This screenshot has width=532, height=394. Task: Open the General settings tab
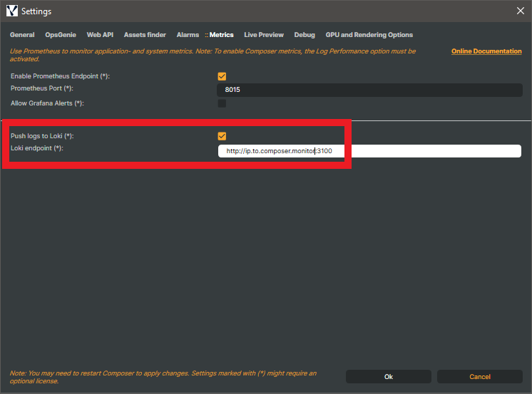coord(22,35)
